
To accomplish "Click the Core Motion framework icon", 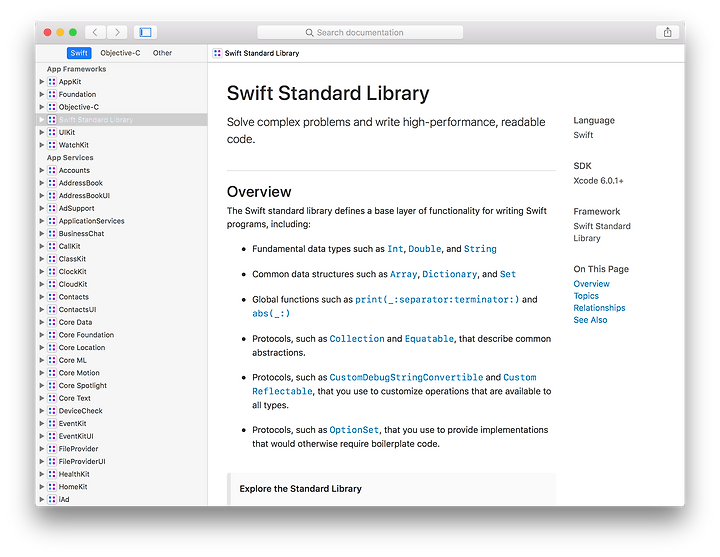I will coord(52,373).
